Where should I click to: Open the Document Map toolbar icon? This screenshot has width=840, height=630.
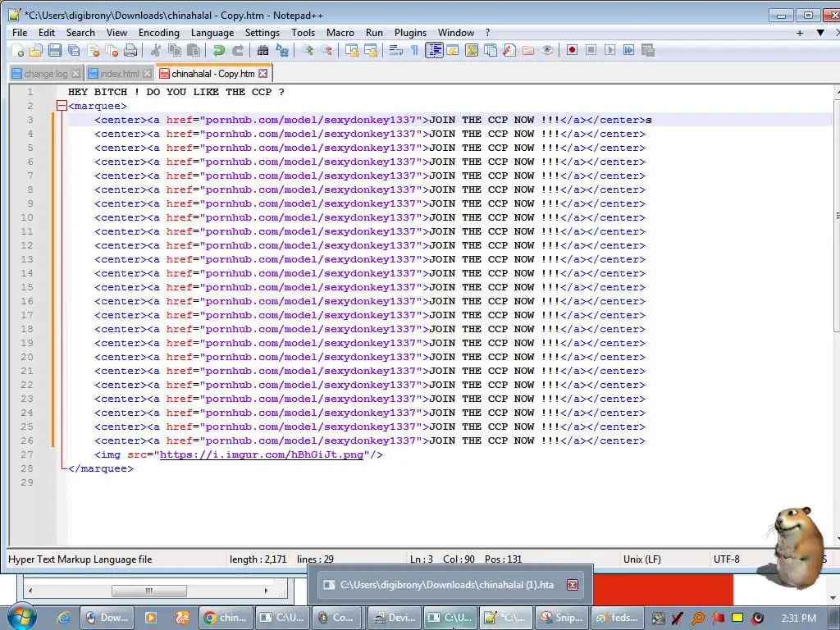pyautogui.click(x=472, y=50)
